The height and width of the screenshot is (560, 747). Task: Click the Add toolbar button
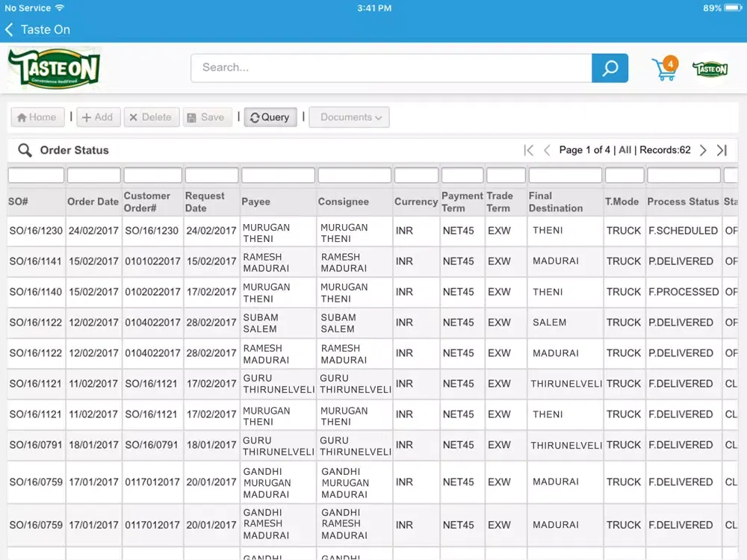(98, 117)
